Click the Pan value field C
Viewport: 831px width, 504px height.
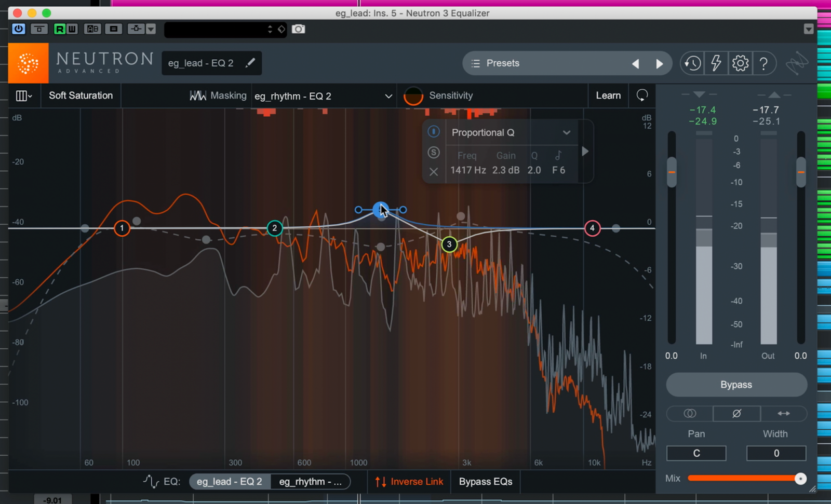(696, 453)
